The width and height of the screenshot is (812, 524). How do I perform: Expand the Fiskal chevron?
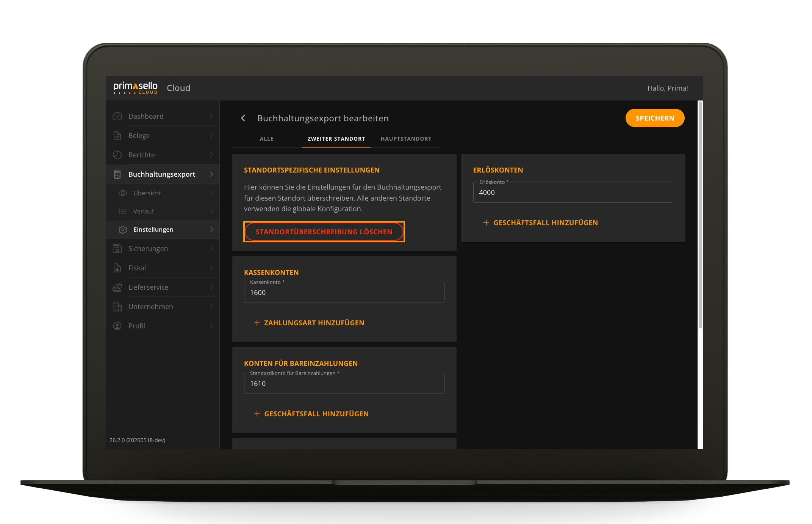211,268
